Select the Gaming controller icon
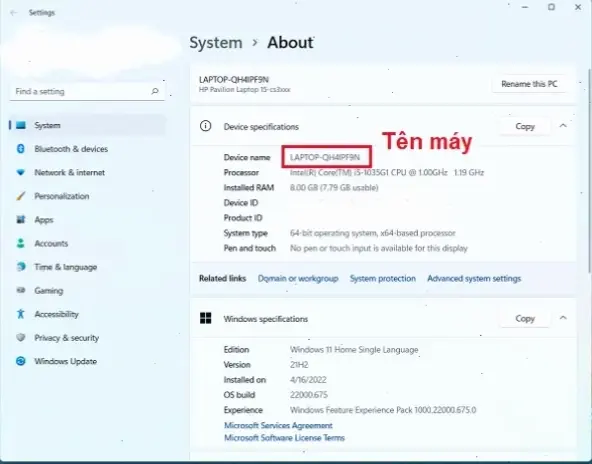The height and width of the screenshot is (464, 592). click(x=21, y=290)
